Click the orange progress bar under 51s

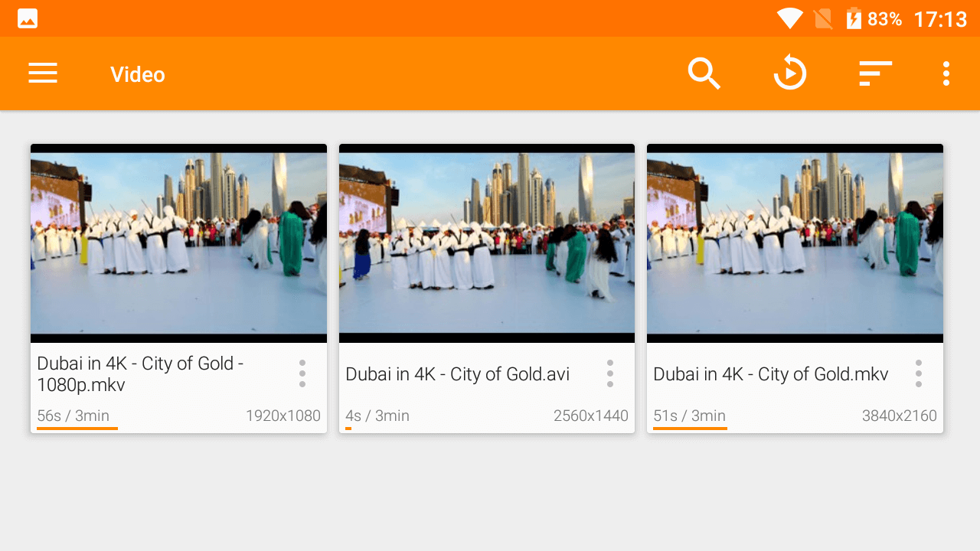click(x=690, y=429)
